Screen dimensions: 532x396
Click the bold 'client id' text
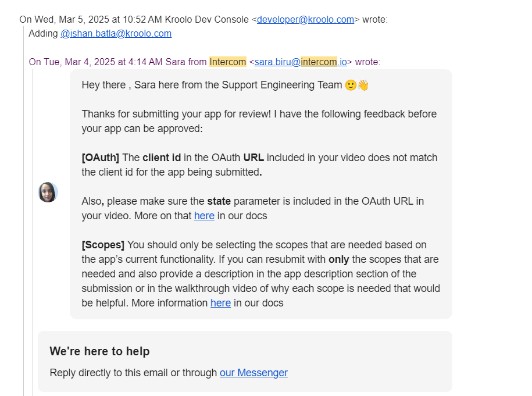[162, 158]
